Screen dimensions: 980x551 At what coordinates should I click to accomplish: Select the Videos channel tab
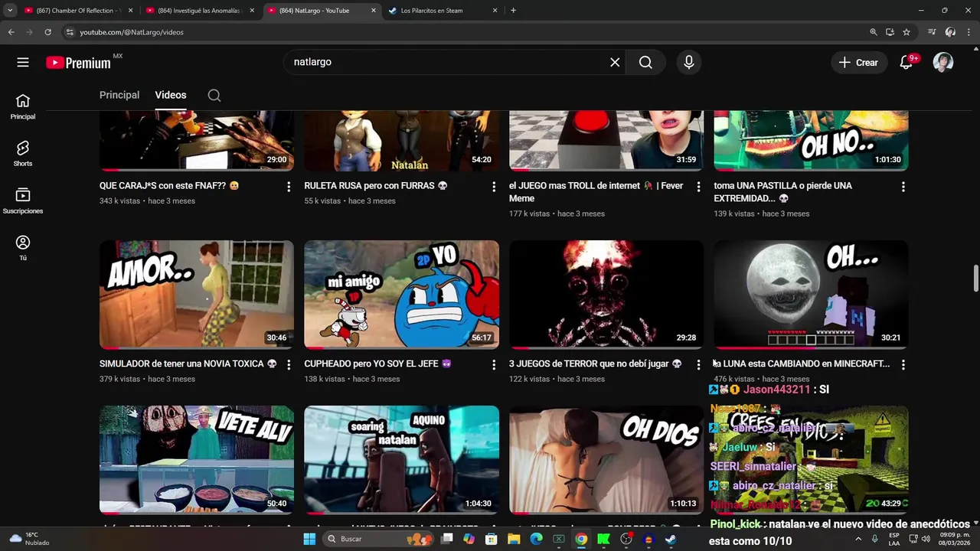pos(171,95)
